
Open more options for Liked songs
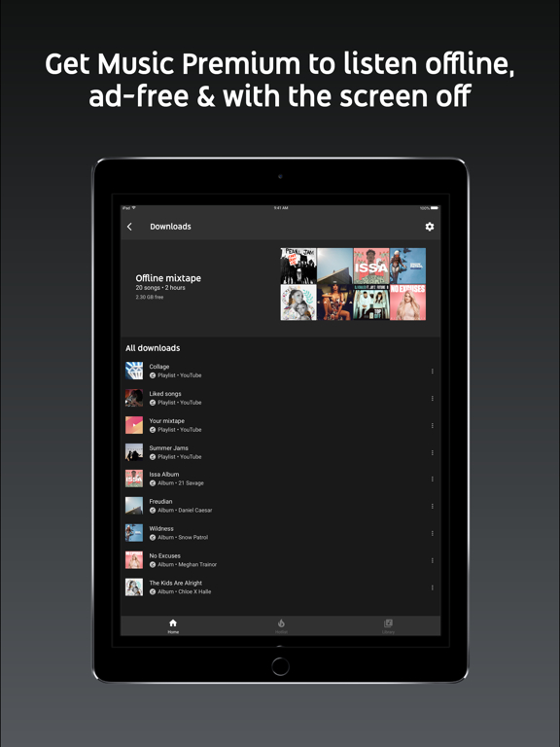point(432,398)
